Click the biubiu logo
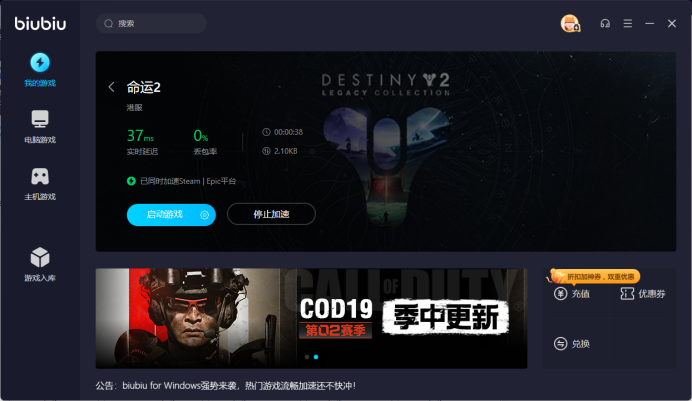 coord(40,23)
